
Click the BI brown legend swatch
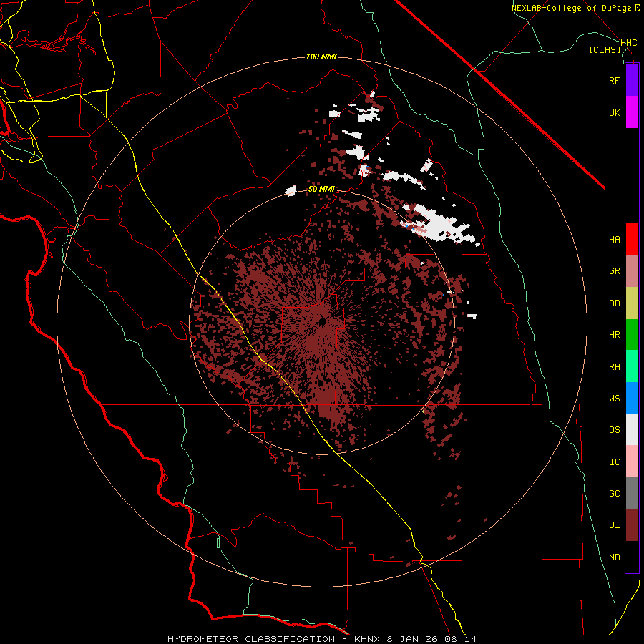(x=632, y=525)
